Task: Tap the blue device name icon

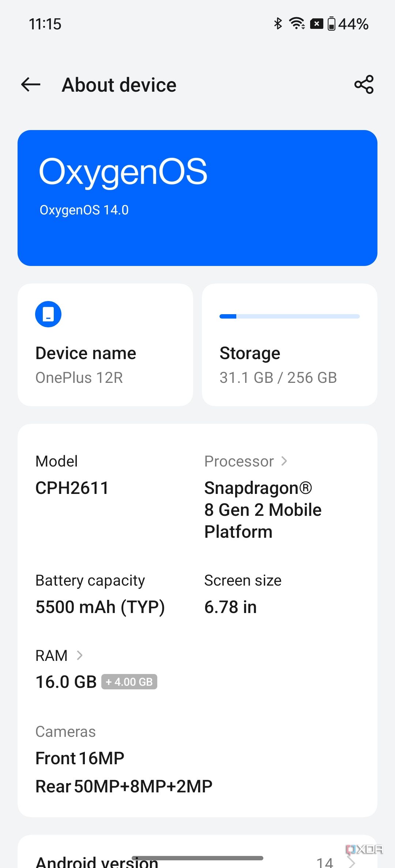Action: (48, 314)
